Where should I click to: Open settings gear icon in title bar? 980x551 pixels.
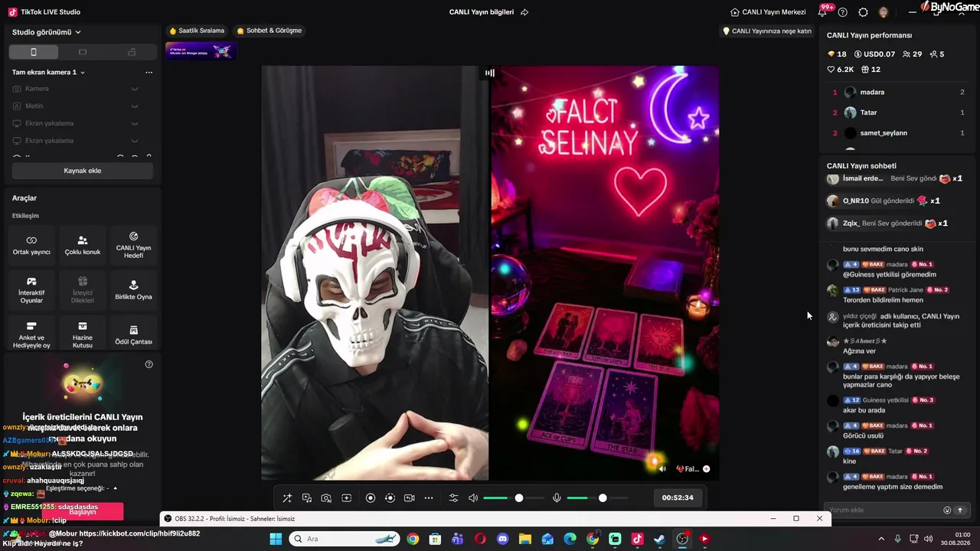pyautogui.click(x=863, y=12)
